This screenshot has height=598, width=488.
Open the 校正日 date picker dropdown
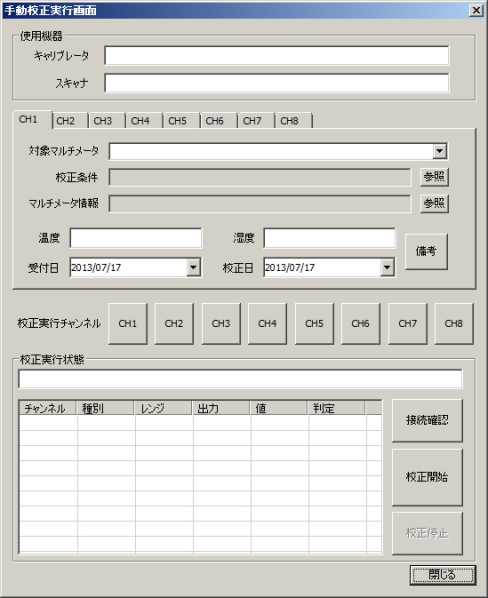click(x=387, y=267)
